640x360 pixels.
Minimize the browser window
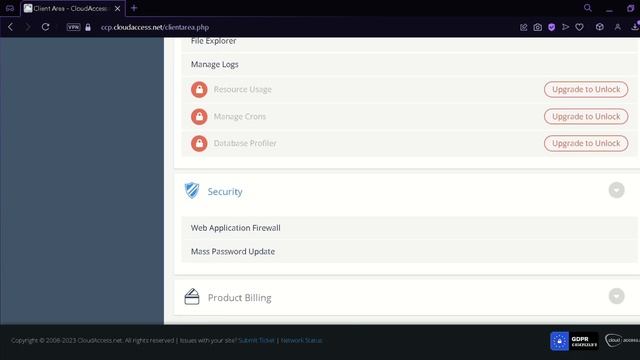click(609, 9)
